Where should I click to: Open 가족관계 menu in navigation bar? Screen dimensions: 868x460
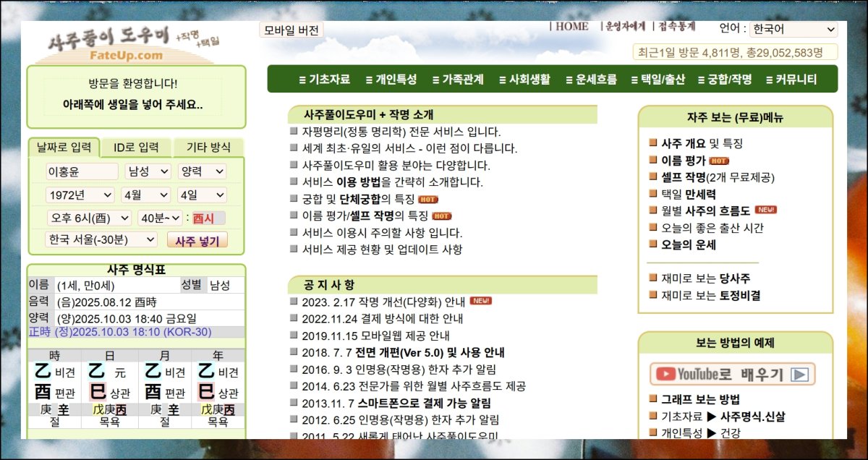[x=458, y=80]
